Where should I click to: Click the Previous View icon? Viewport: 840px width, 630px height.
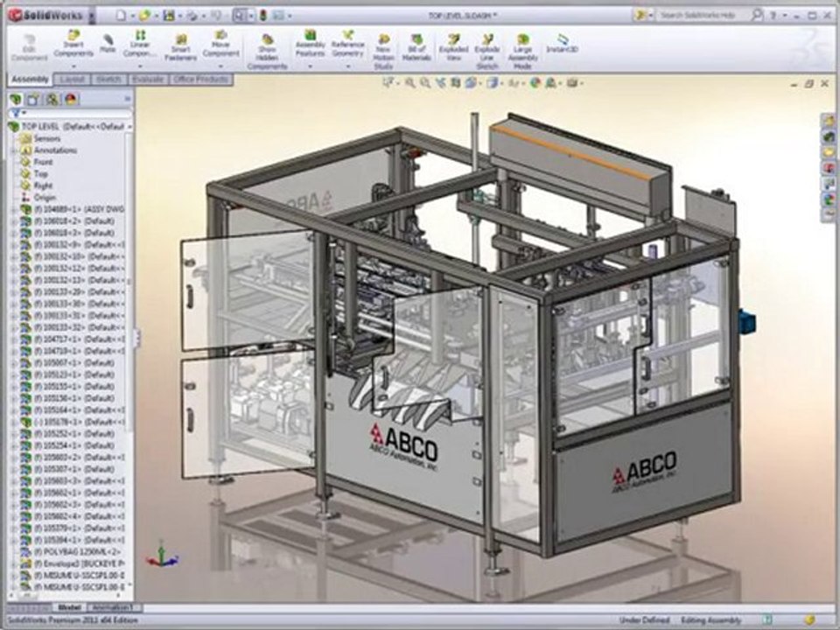440,83
